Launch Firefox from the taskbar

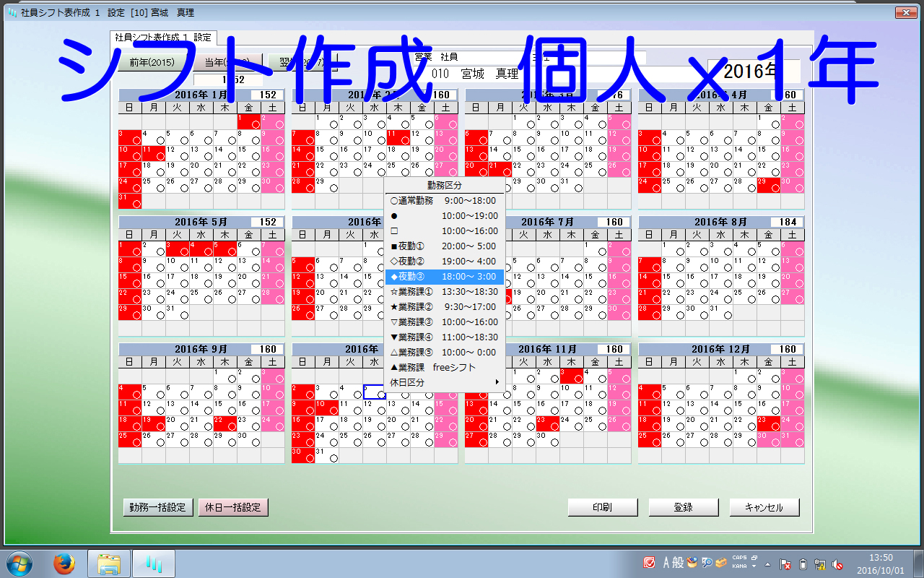tap(64, 563)
